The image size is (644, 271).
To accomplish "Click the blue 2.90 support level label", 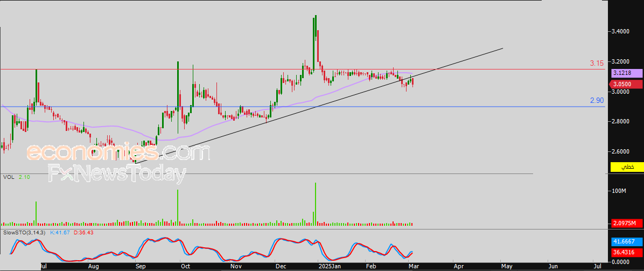I will tap(597, 101).
